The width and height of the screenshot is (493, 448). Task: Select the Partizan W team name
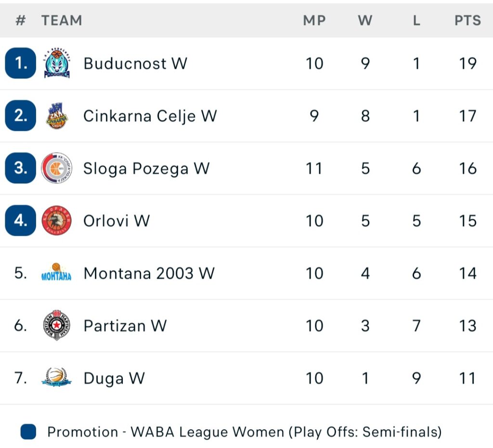pos(125,326)
